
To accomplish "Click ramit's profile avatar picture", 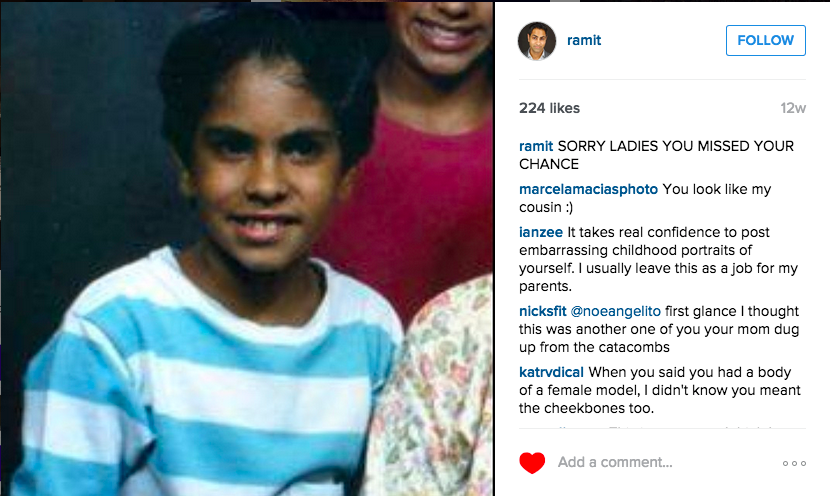I will click(537, 41).
